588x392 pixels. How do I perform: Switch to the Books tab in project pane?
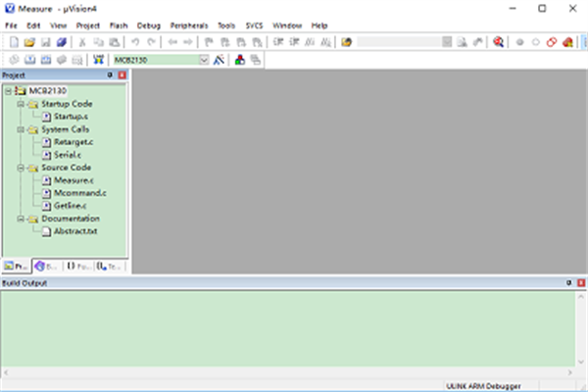(x=47, y=267)
